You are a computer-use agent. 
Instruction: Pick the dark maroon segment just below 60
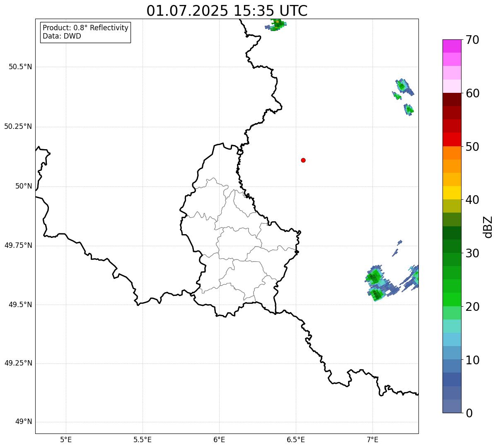click(x=452, y=99)
